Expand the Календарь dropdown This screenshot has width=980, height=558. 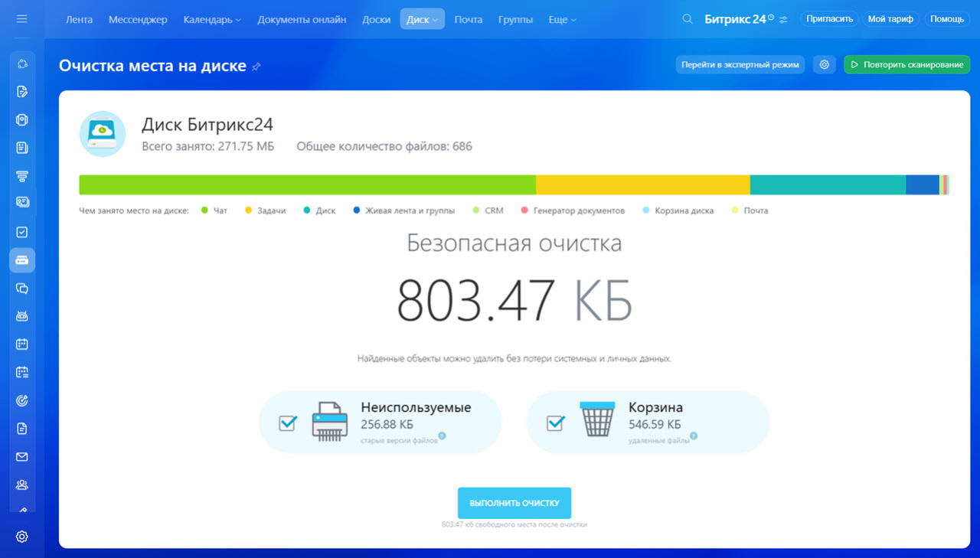(212, 19)
